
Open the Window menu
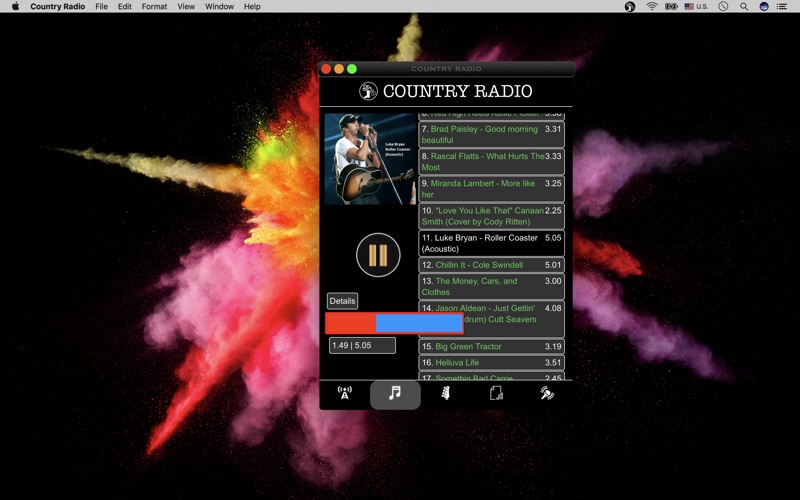click(219, 7)
